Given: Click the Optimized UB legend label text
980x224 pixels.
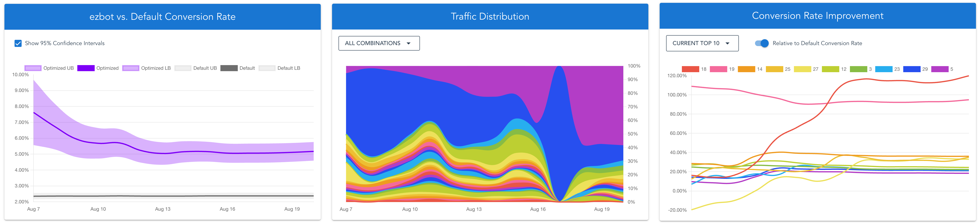Looking at the screenshot, I should [59, 68].
